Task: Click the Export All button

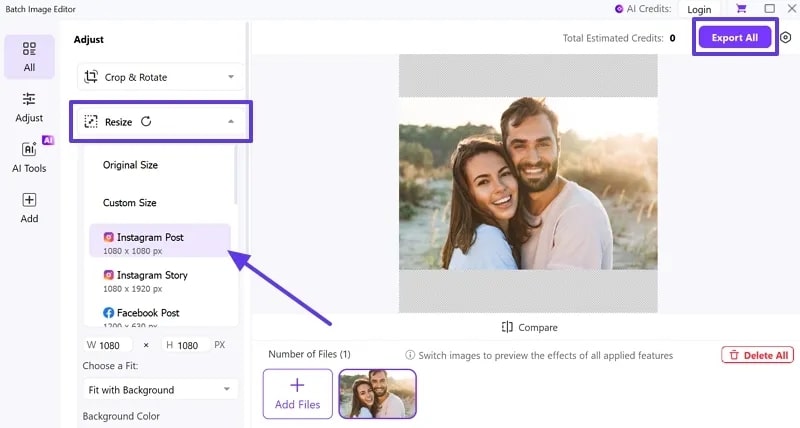Action: click(735, 37)
